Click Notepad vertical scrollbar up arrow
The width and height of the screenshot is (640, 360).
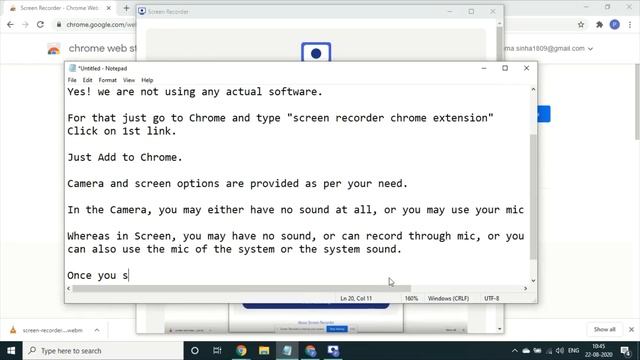point(533,89)
